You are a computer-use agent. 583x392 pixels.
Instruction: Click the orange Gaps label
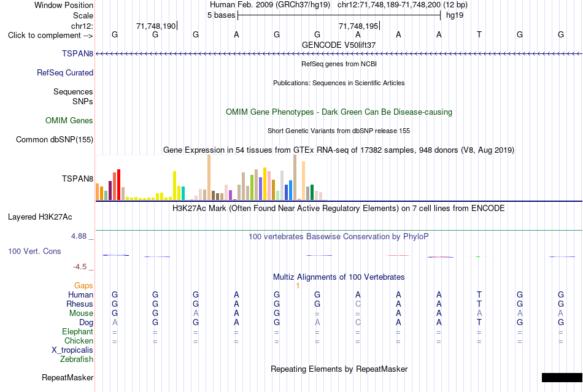click(83, 285)
